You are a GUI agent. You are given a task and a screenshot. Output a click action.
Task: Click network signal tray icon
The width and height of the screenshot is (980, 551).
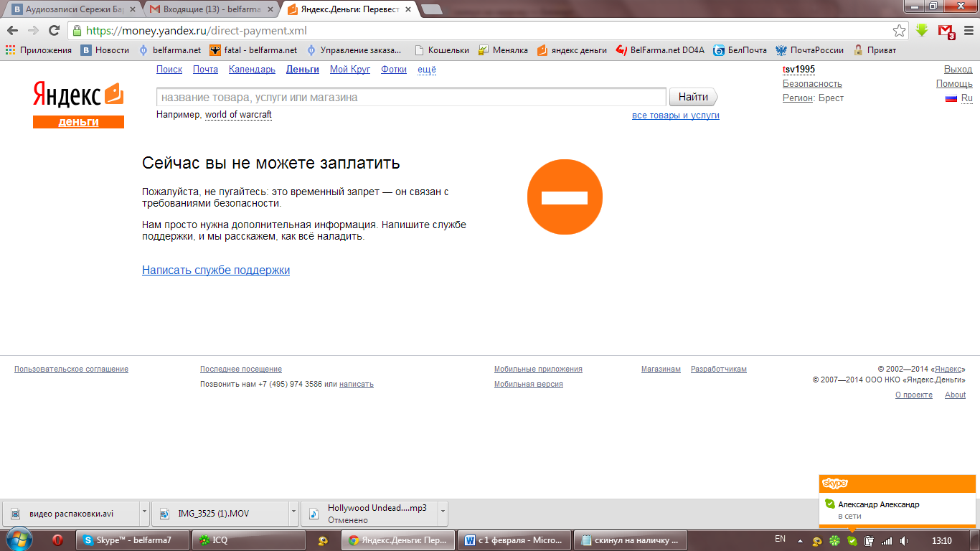tap(887, 540)
